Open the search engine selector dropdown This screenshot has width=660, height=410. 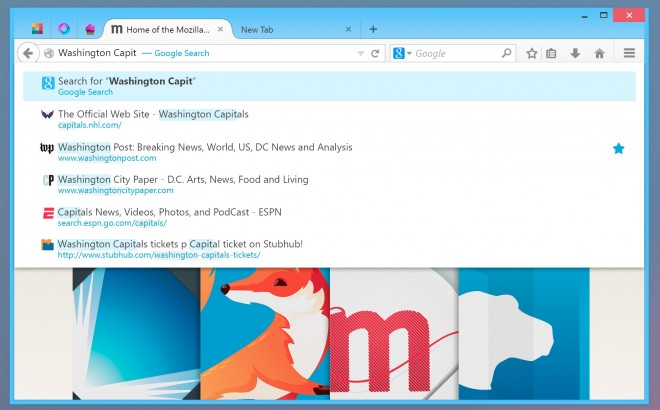pyautogui.click(x=402, y=53)
